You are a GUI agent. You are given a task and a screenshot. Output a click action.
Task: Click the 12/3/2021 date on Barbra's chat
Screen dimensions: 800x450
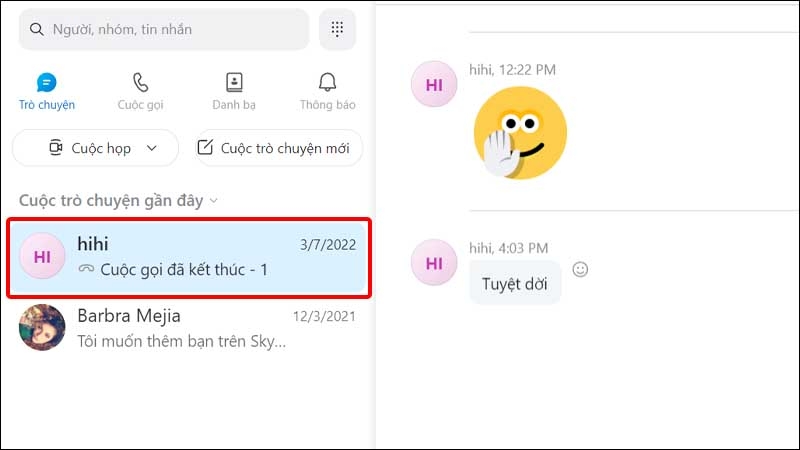coord(324,316)
